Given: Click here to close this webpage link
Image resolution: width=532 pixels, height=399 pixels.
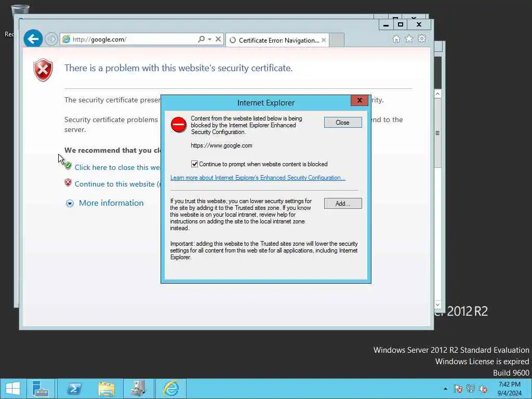Looking at the screenshot, I should click(x=117, y=167).
